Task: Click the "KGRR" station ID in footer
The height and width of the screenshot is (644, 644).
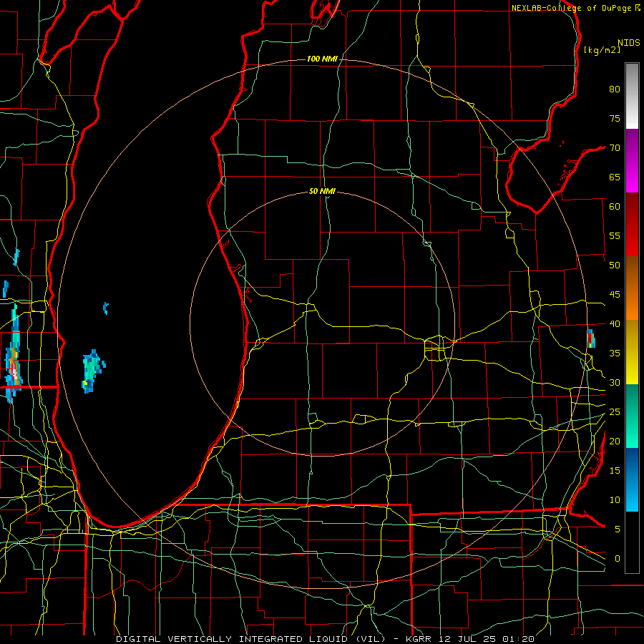Action: coord(418,639)
